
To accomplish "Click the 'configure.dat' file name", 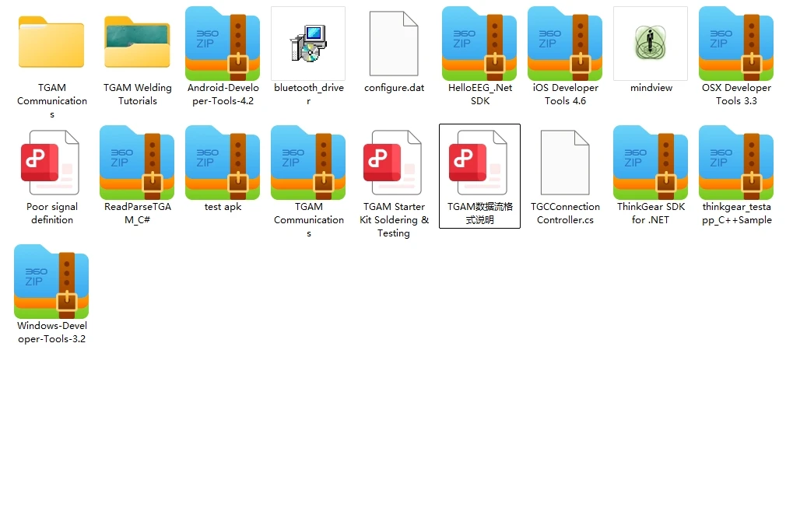I will point(394,88).
